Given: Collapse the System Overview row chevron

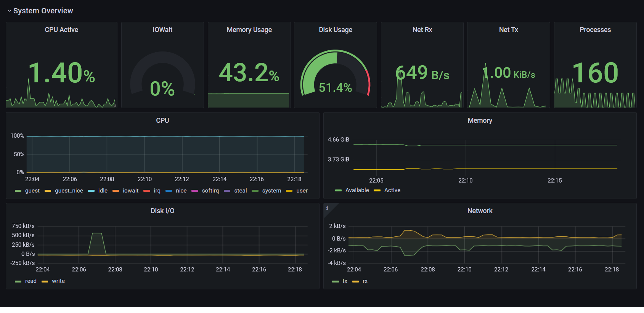Looking at the screenshot, I should coord(9,11).
